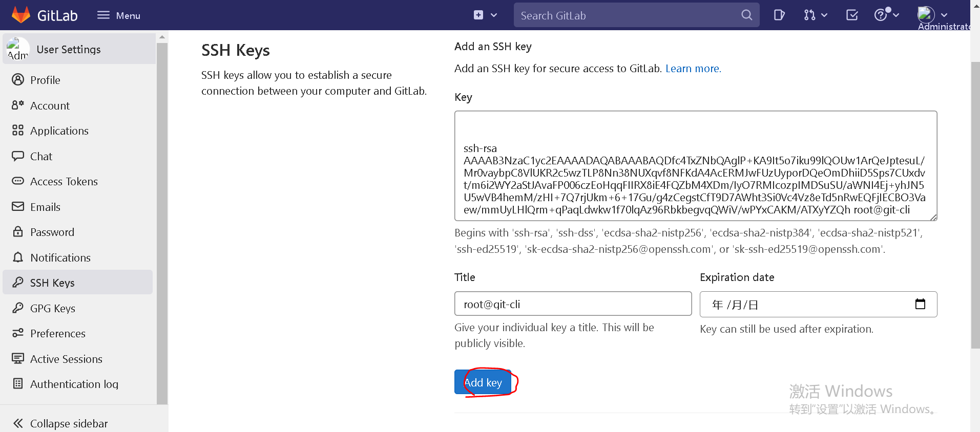
Task: Click the Expiration date field
Action: click(x=818, y=305)
